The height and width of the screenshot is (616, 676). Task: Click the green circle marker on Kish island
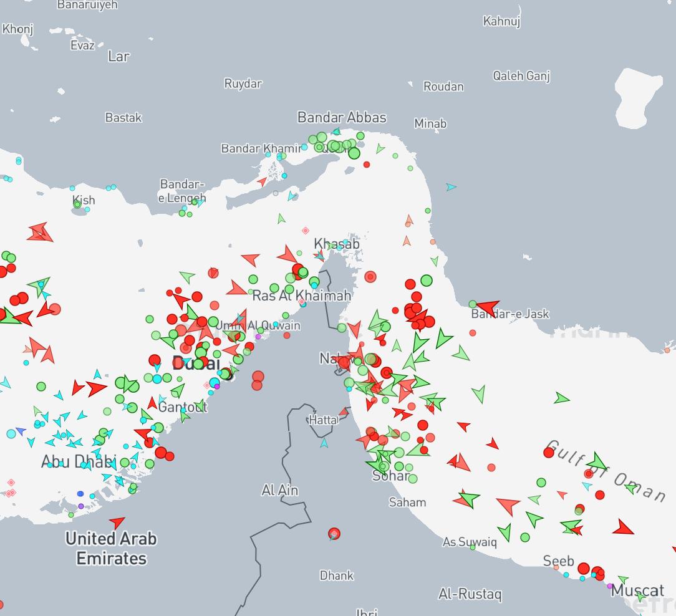coord(77,203)
